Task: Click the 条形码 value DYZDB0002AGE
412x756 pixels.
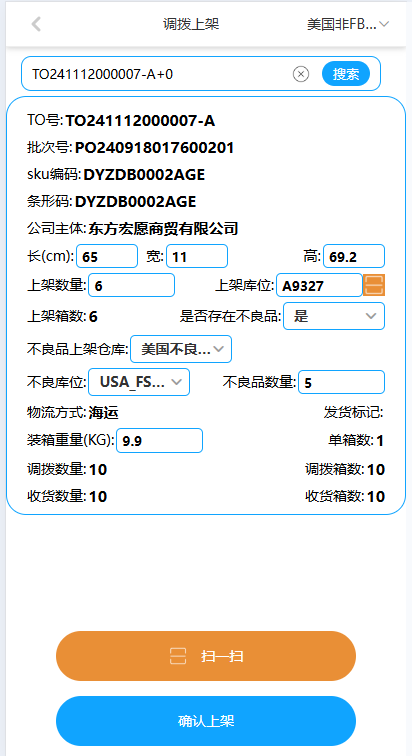Action: click(x=135, y=202)
